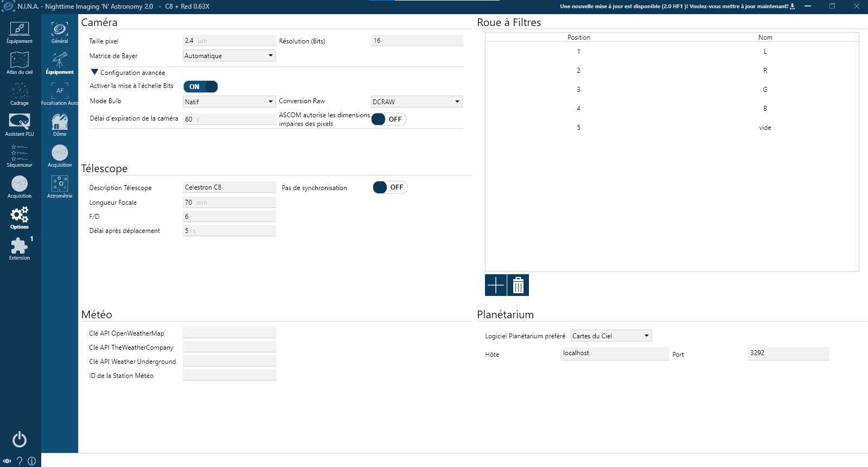Open Acquisition in main sidebar
Screen dimensions: 868x467
coord(20,187)
